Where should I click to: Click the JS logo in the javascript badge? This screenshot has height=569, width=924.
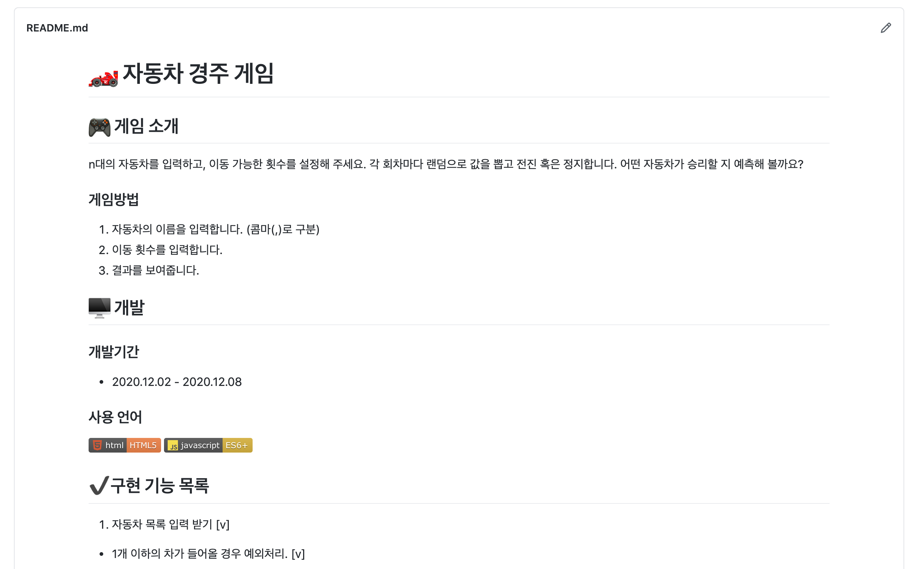(173, 446)
